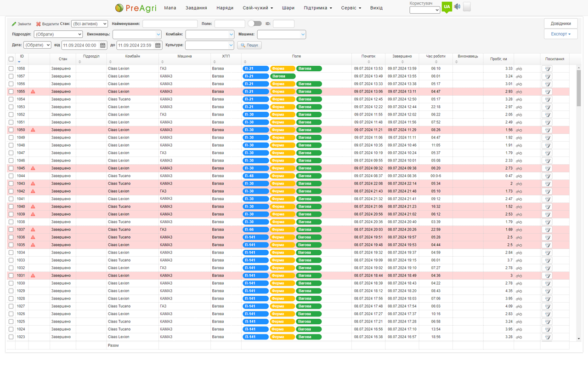The height and width of the screenshot is (368, 588).
Task: Click the tractor track icon in row 1054
Action: coord(519,99)
